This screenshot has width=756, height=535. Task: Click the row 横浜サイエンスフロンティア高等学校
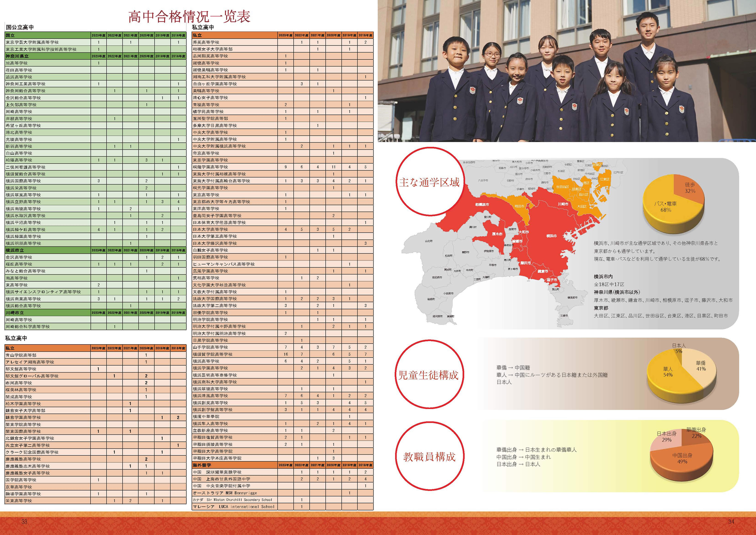[x=96, y=292]
